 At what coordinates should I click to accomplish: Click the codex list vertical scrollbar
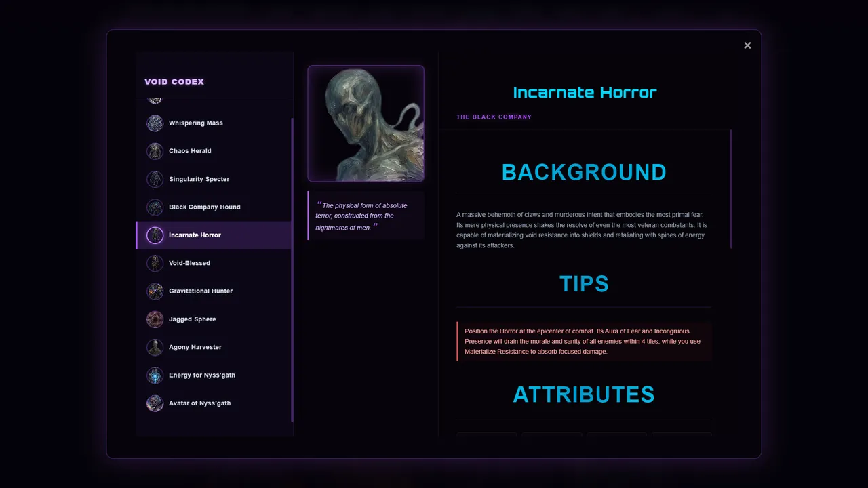[x=292, y=270]
